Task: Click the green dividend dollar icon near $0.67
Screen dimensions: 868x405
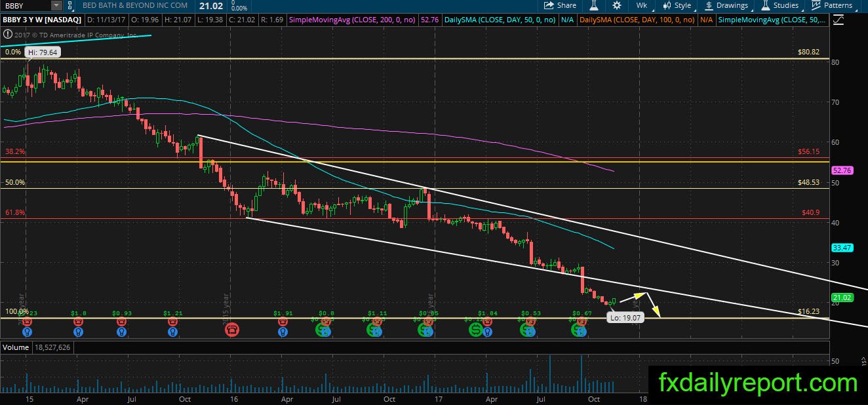Action: coord(578,330)
